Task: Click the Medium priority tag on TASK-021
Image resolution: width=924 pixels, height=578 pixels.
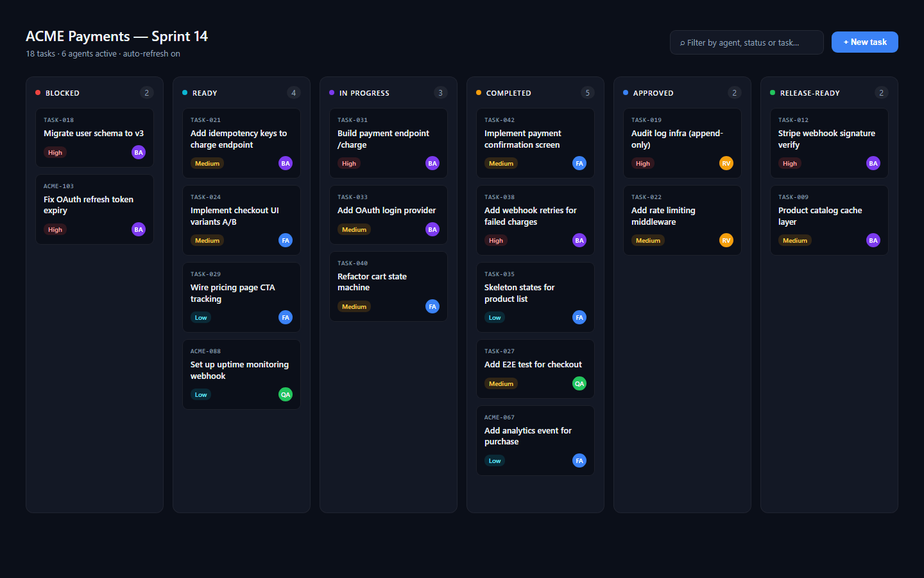Action: (x=207, y=163)
